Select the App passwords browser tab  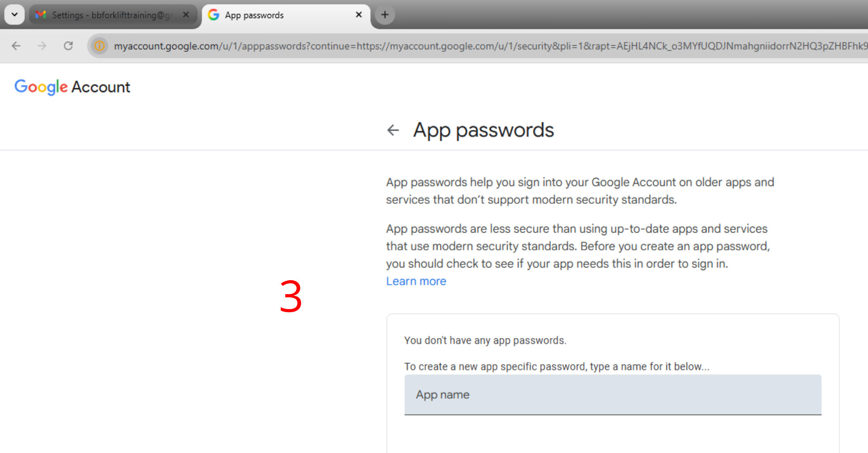pos(280,15)
